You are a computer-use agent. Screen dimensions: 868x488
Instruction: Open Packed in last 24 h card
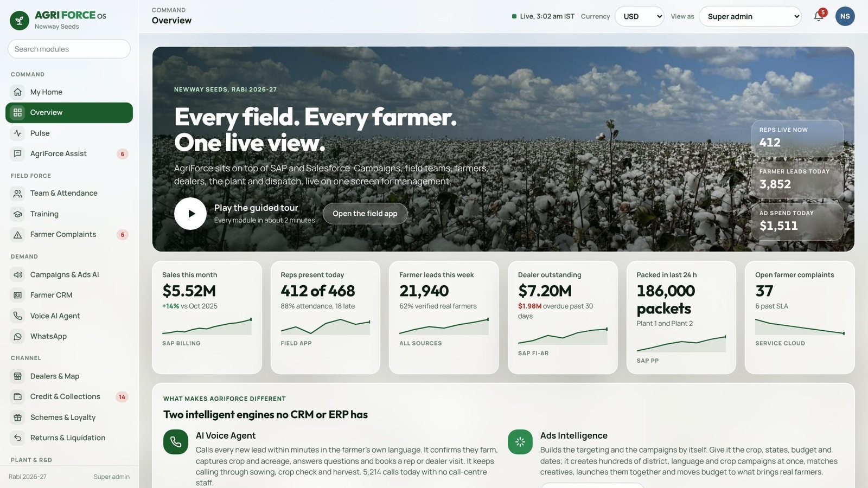681,318
